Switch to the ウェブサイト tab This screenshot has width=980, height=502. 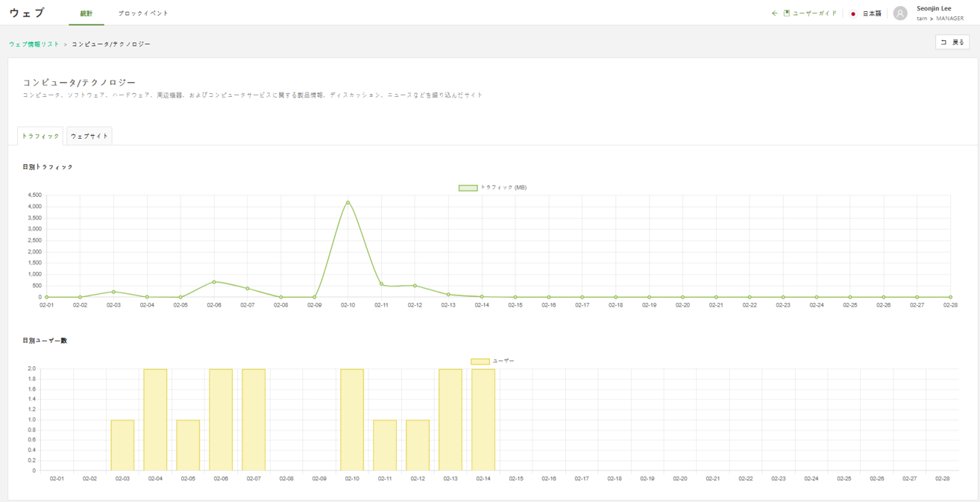tap(89, 137)
